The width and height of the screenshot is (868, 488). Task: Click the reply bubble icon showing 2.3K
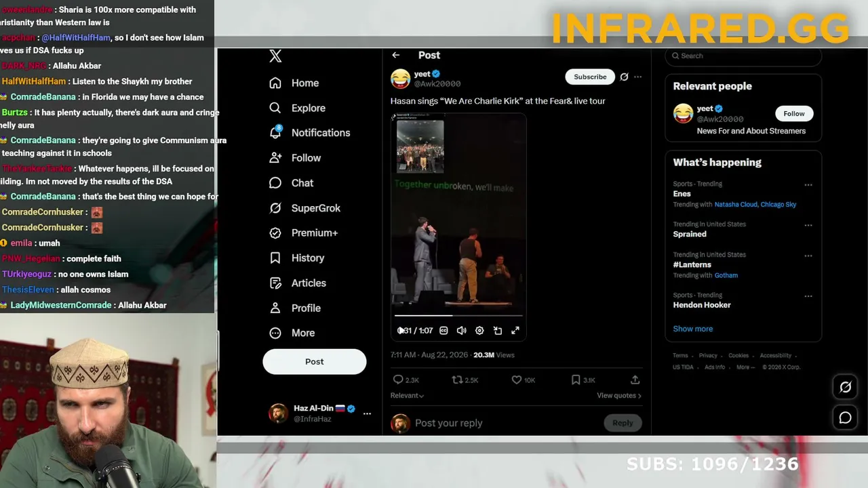tap(398, 380)
